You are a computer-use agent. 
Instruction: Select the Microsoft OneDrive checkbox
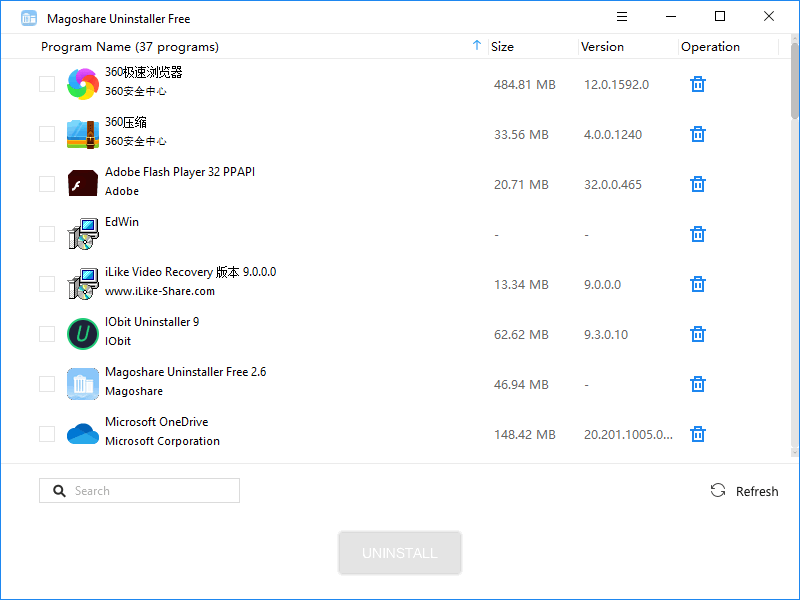point(47,434)
